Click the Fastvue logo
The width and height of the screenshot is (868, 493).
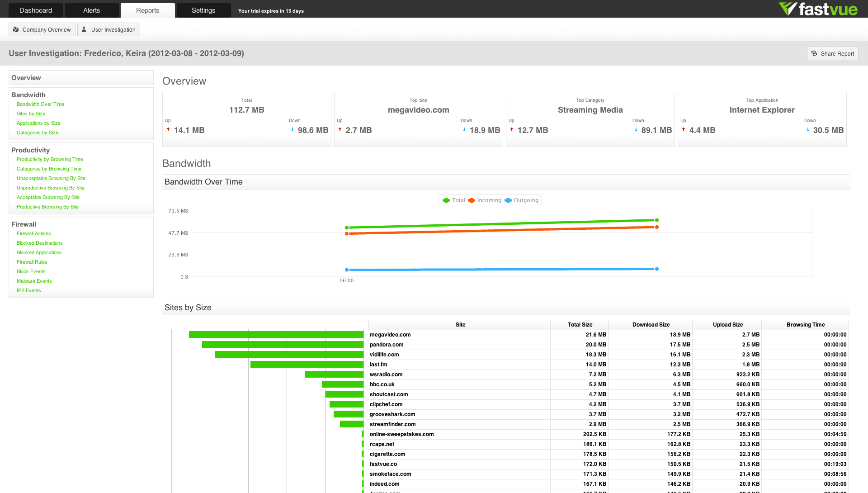(x=818, y=9)
